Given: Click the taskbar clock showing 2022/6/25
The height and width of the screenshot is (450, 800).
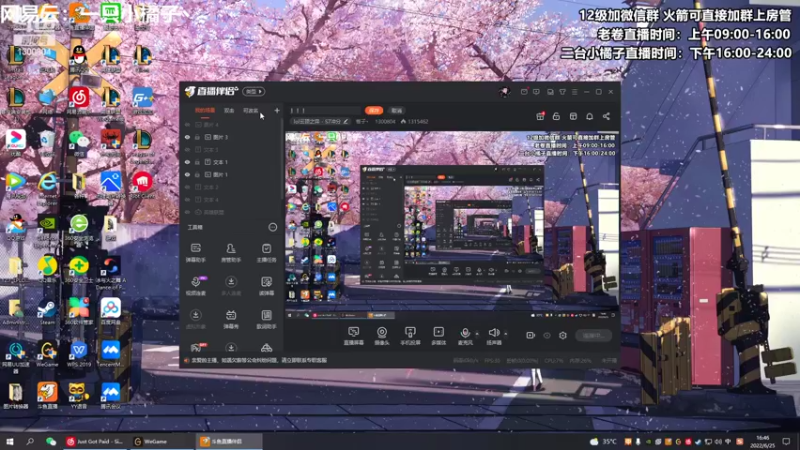Looking at the screenshot, I should tap(763, 441).
